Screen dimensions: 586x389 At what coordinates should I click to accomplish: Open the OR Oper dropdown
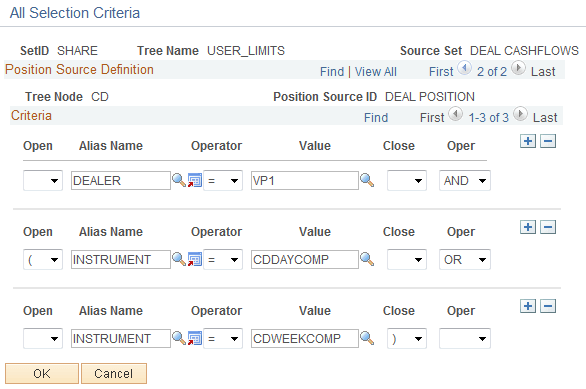click(x=465, y=260)
